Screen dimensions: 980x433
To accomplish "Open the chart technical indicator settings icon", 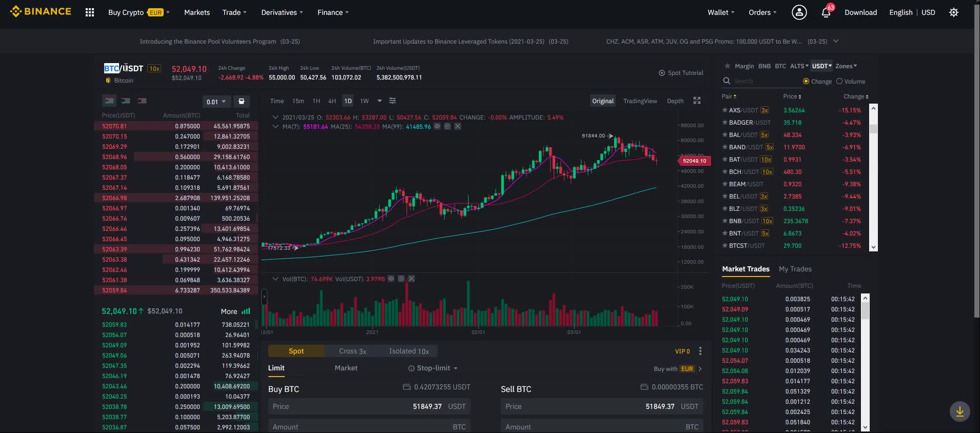I will click(393, 101).
